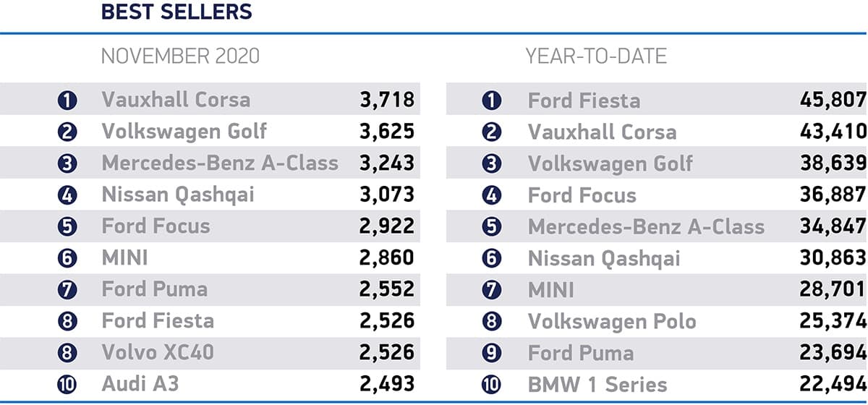Click the BEST SELLERS heading

click(x=176, y=12)
